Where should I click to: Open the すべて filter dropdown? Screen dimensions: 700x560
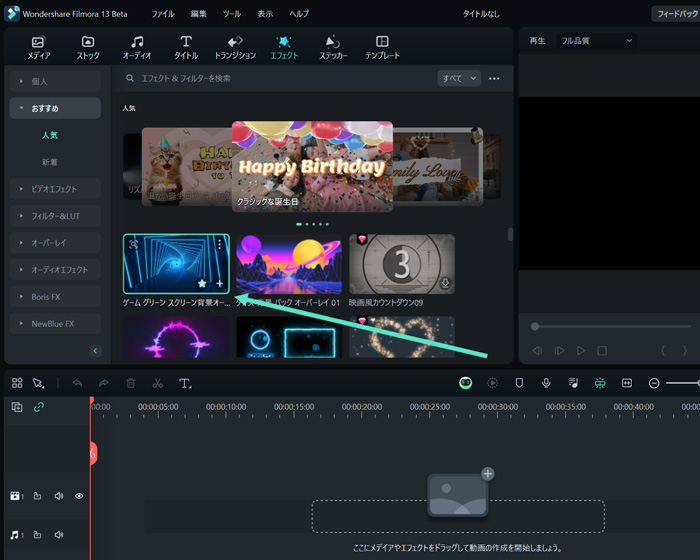[459, 79]
